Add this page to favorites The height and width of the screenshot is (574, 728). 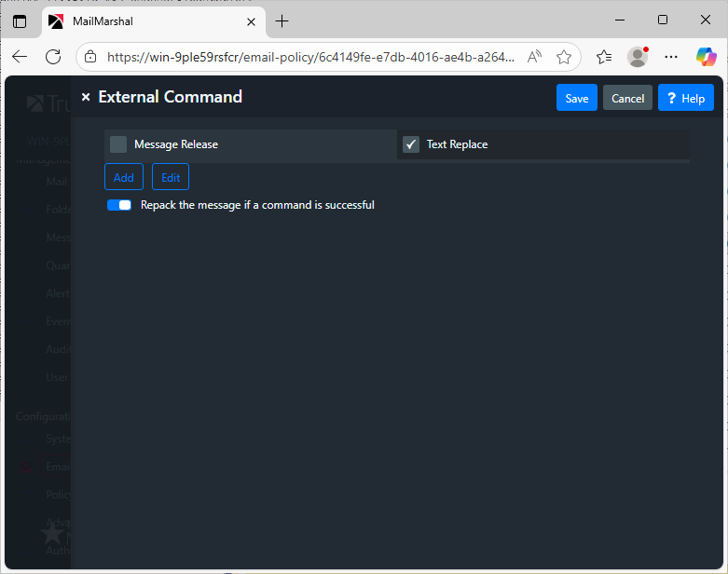click(563, 57)
